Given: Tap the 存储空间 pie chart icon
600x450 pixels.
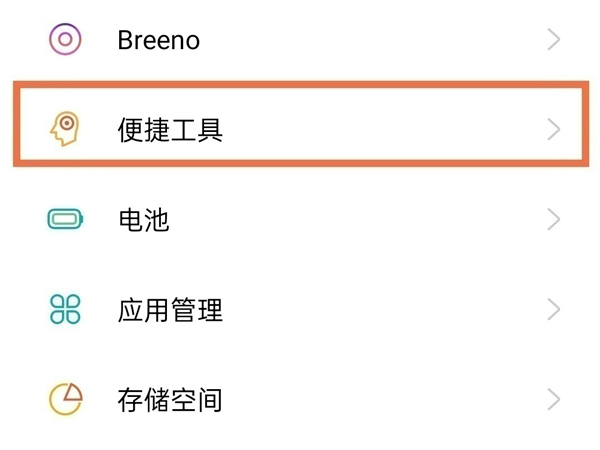Looking at the screenshot, I should (x=66, y=400).
